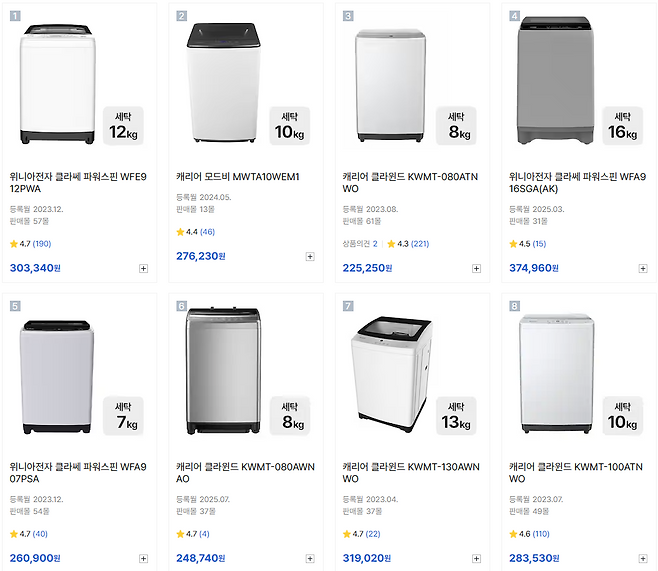Open 상품의견 2 on KWMT-080ATNWO
The width and height of the screenshot is (658, 571).
pyautogui.click(x=360, y=243)
